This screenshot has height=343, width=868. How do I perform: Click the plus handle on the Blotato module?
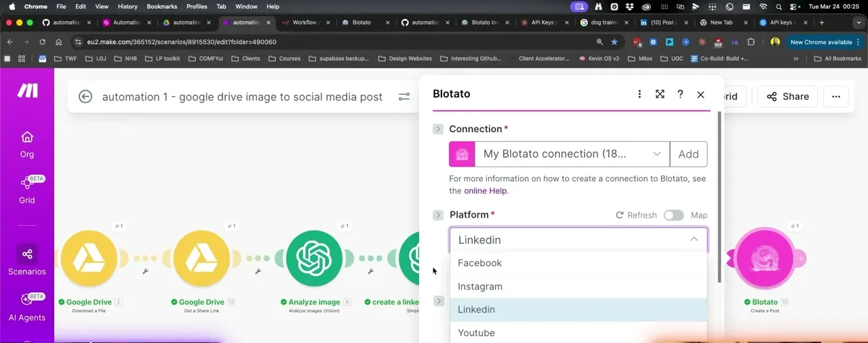(x=801, y=258)
